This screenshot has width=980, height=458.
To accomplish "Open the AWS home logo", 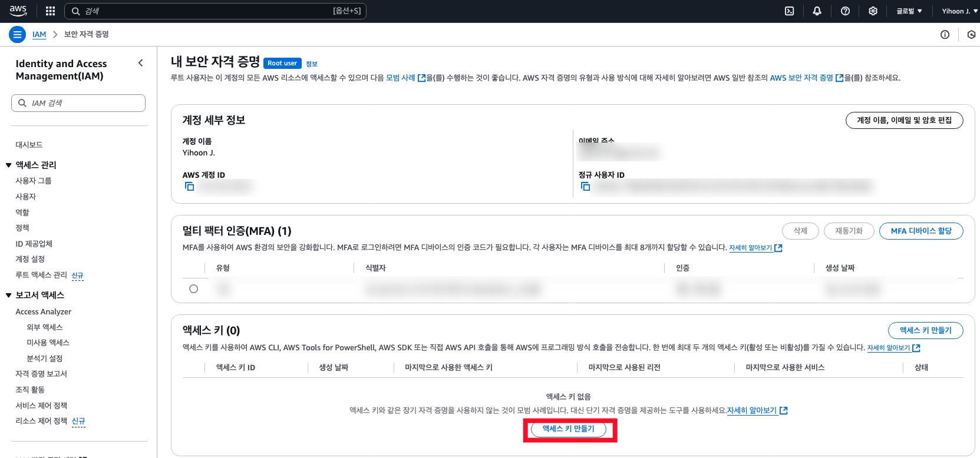I will tap(18, 11).
